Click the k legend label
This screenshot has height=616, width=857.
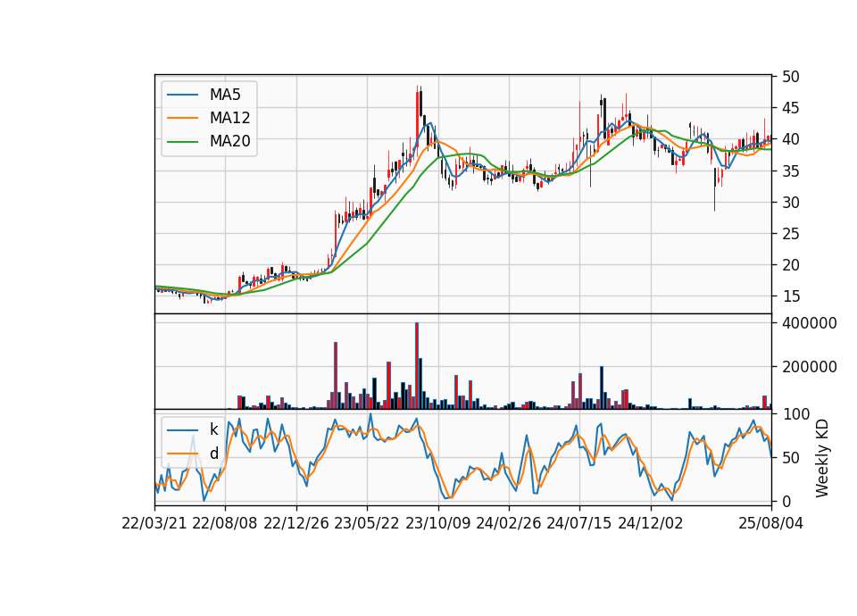tap(213, 429)
